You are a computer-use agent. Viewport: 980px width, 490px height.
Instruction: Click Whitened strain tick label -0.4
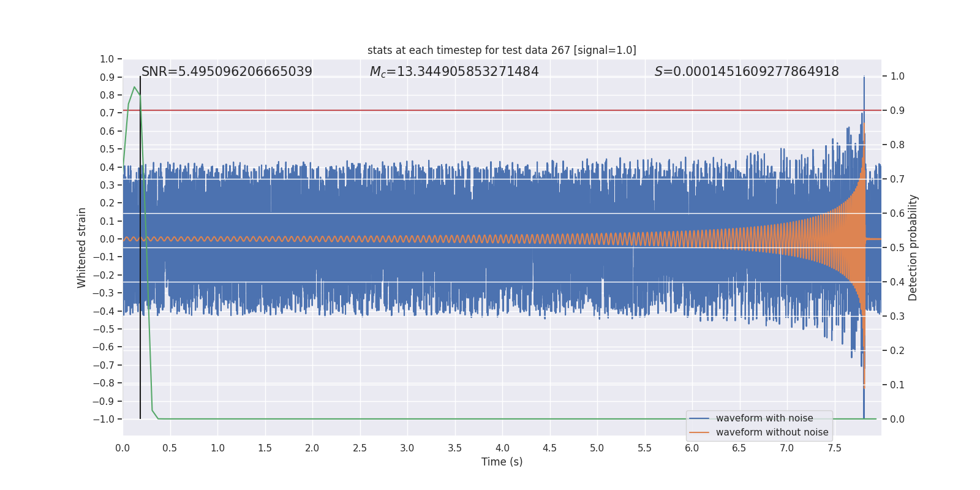[104, 311]
